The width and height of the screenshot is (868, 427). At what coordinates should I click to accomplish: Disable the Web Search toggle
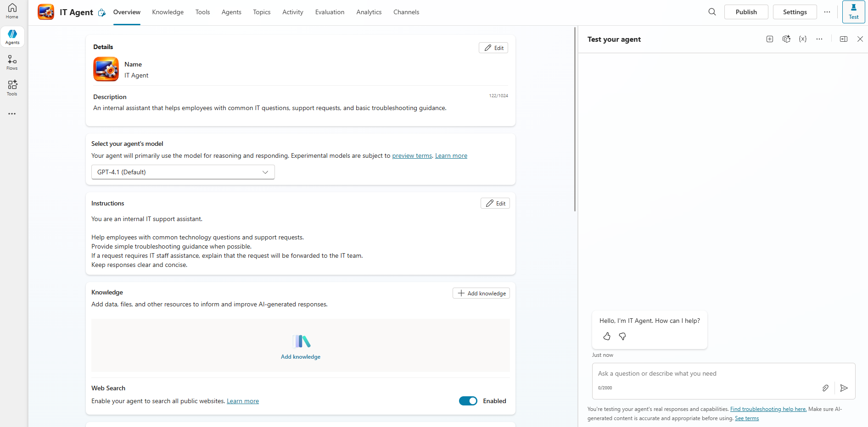pos(468,401)
